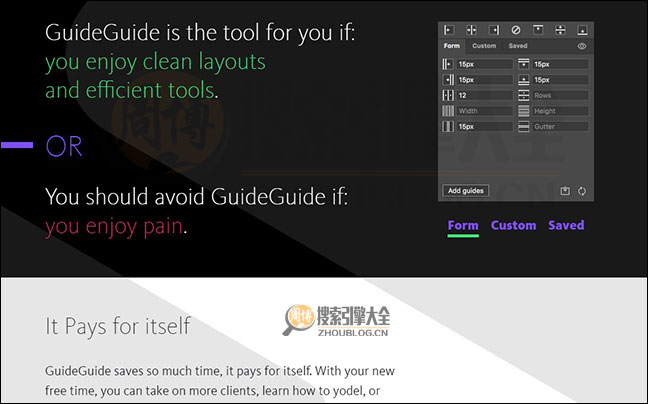This screenshot has width=648, height=404.
Task: Save the grid with the save-set icon
Action: [x=565, y=191]
